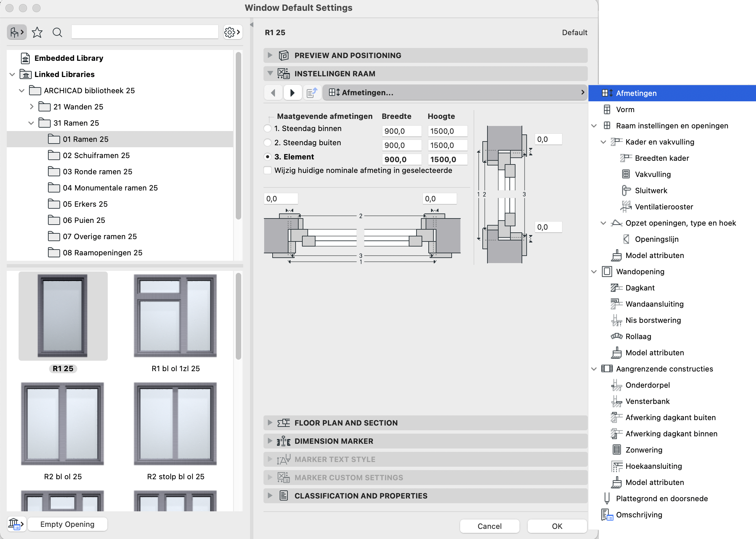Choose Afwerking dagkant binnen entry
The width and height of the screenshot is (756, 539).
671,434
